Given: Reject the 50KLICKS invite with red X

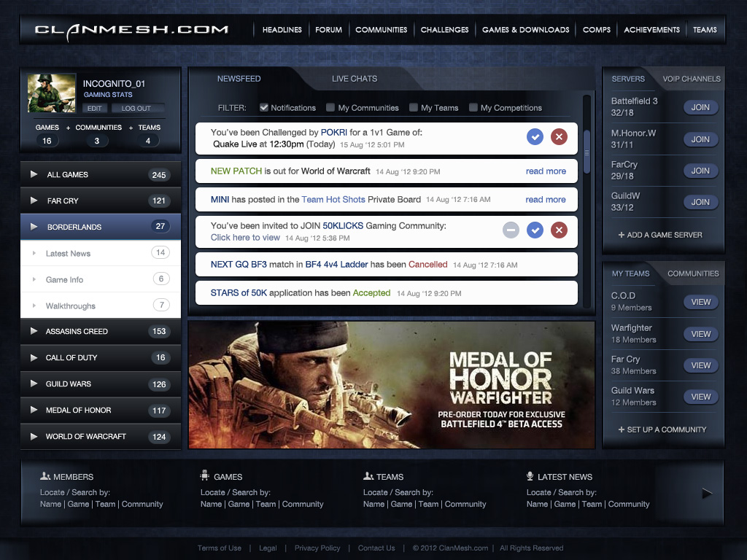Looking at the screenshot, I should click(x=559, y=230).
